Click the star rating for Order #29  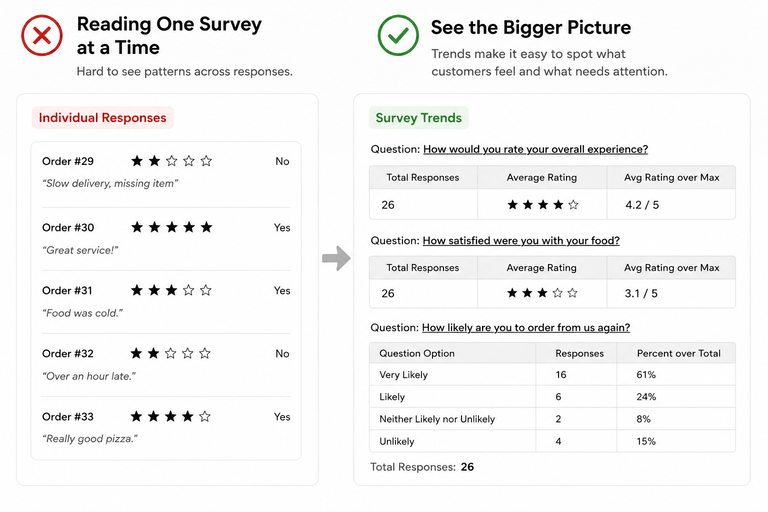tap(171, 161)
